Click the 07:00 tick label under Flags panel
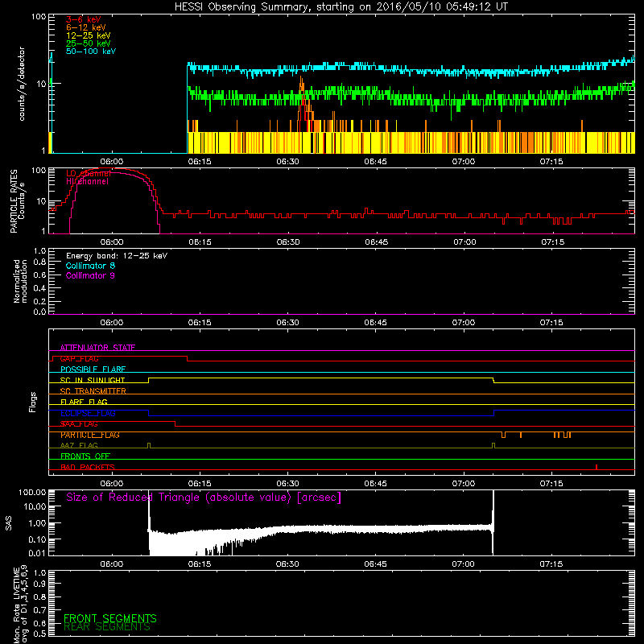 (x=464, y=484)
